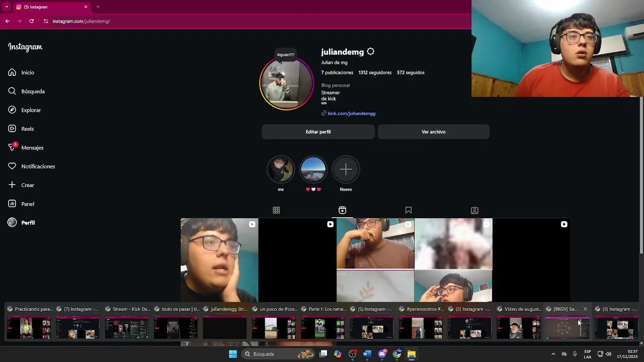644x362 pixels.
Task: Open Panel in the Instagram sidebar
Action: (21, 204)
